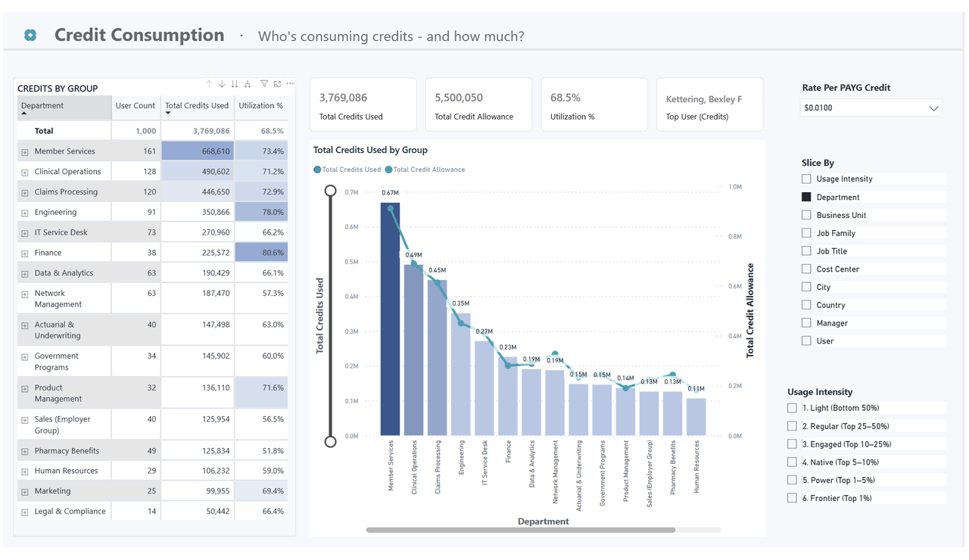The image size is (969, 560).
Task: Click the Total row label in table
Action: 44,131
